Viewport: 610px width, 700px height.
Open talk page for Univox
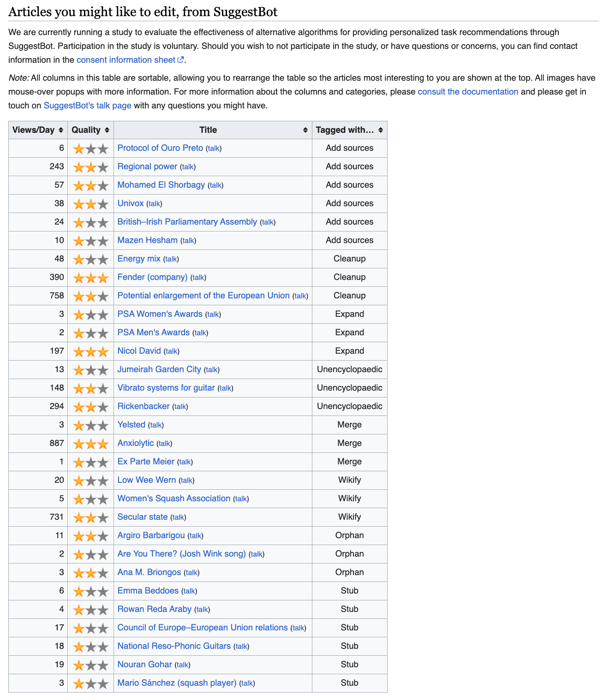click(155, 204)
